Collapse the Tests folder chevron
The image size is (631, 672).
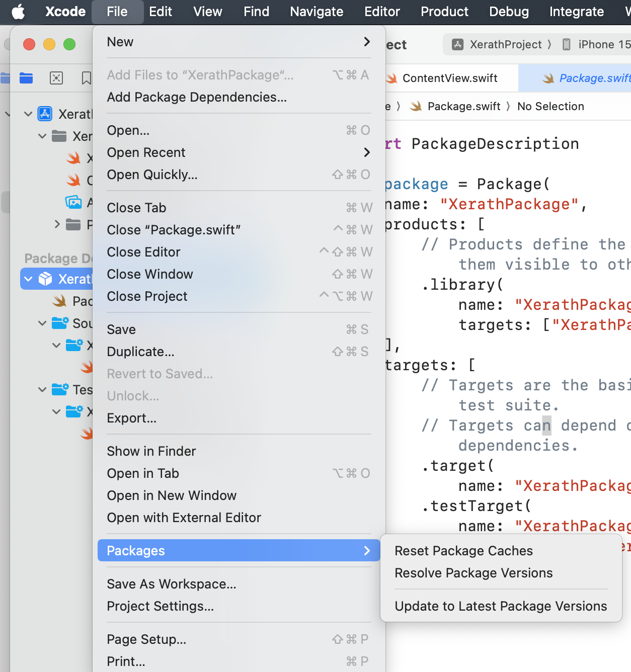[42, 389]
